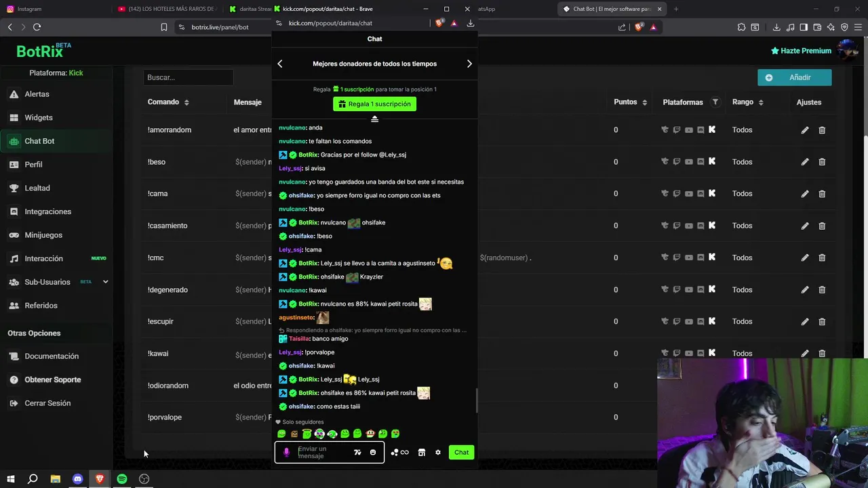Image resolution: width=868 pixels, height=488 pixels.
Task: Open Brave Shields icon in address bar
Action: pyautogui.click(x=639, y=27)
